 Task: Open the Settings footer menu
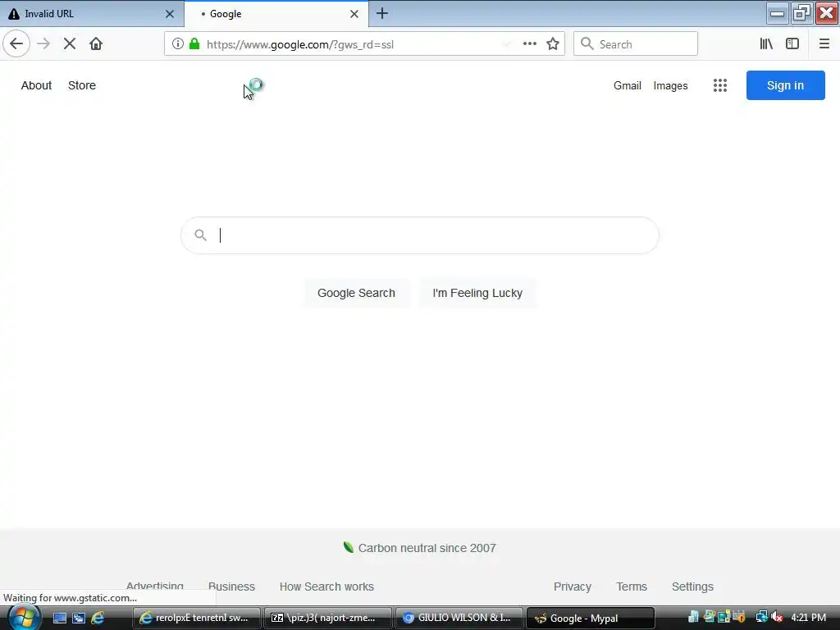point(692,586)
